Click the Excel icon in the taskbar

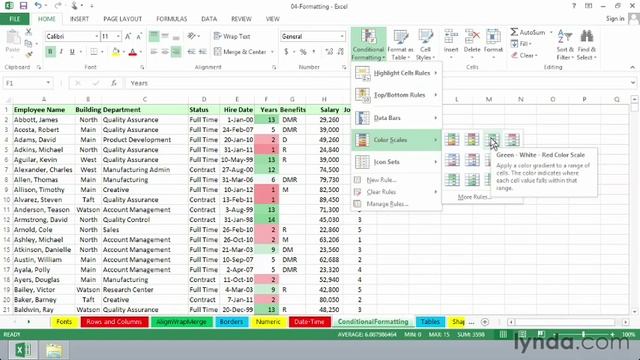pos(23,350)
